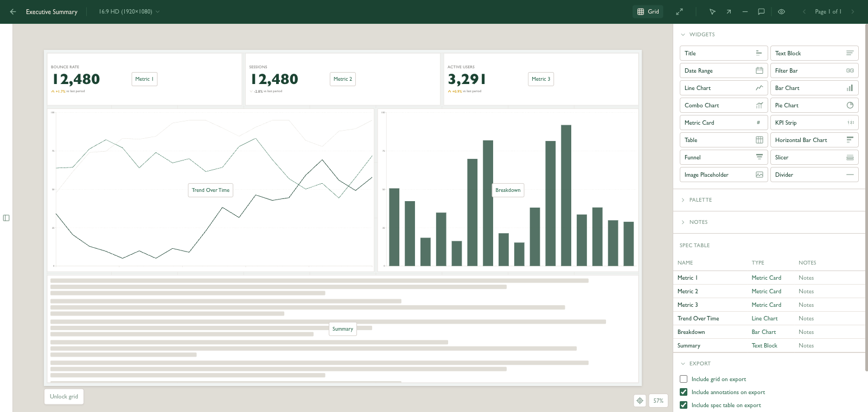Go back using the top-left arrow
The width and height of the screenshot is (868, 412).
(x=13, y=11)
